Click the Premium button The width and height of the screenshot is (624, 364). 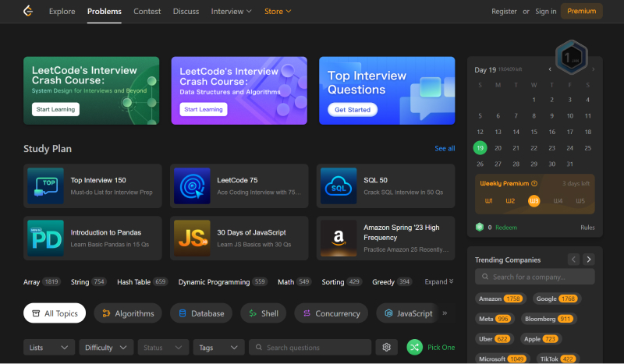581,11
